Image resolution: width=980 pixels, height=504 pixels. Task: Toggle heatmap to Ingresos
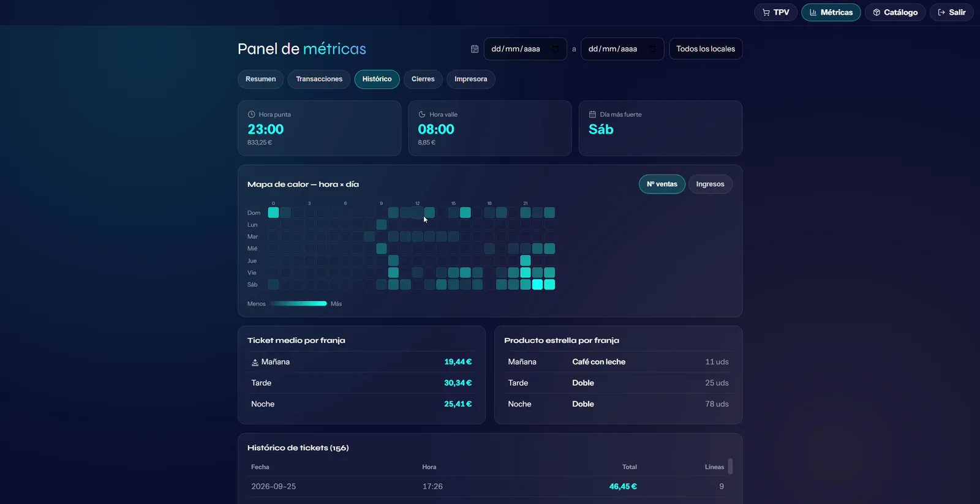tap(710, 184)
